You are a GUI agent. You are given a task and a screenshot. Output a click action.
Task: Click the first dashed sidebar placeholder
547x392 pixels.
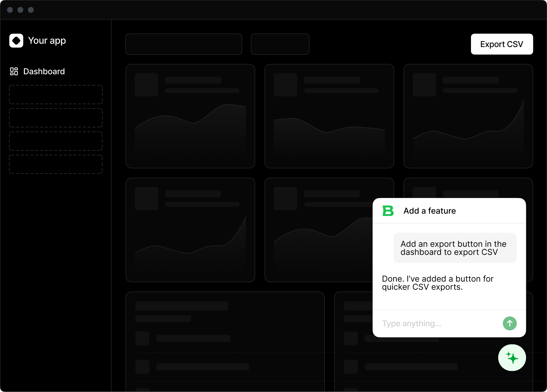click(56, 95)
